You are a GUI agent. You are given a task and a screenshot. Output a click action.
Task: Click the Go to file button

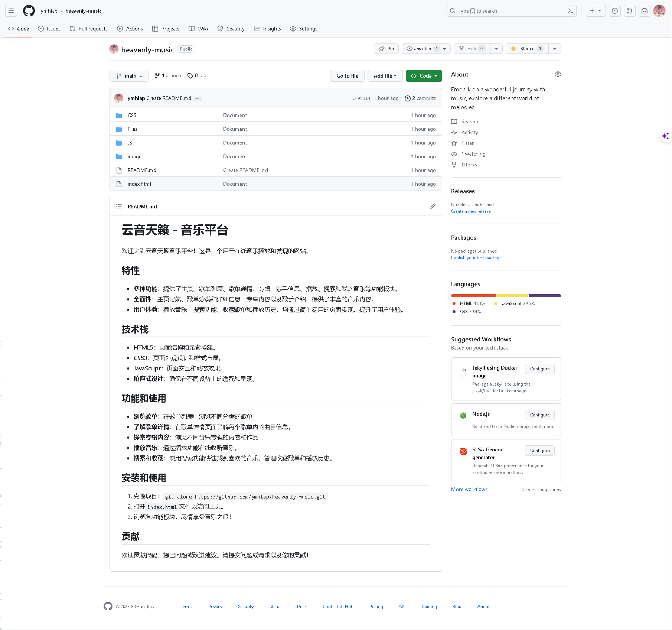coord(347,76)
